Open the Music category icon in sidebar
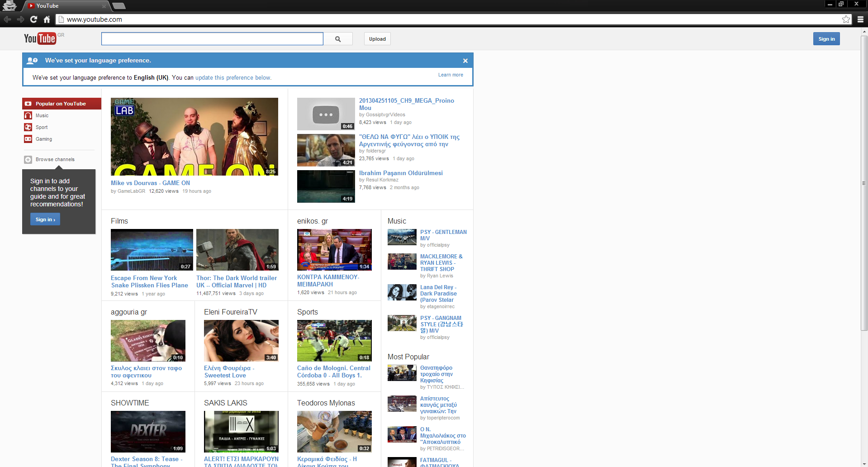The width and height of the screenshot is (868, 467). 28,115
